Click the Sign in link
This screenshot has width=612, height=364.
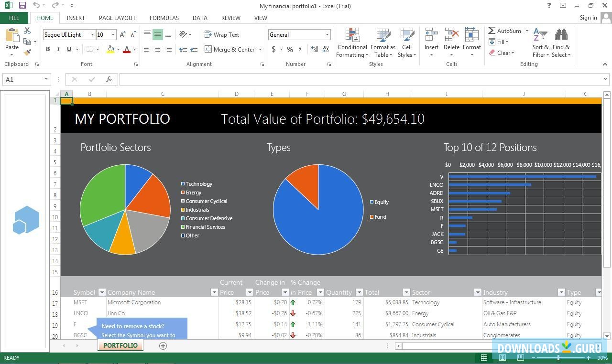point(588,18)
